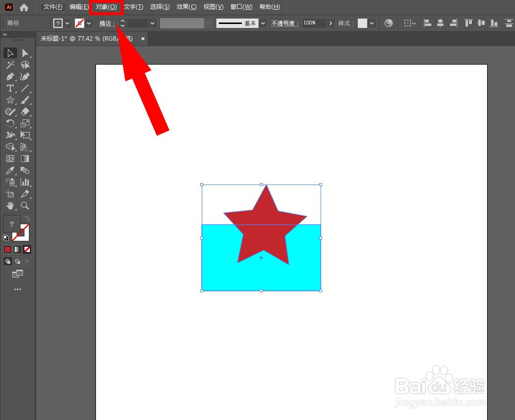515x420 pixels.
Task: Select the Slice tool
Action: click(25, 194)
